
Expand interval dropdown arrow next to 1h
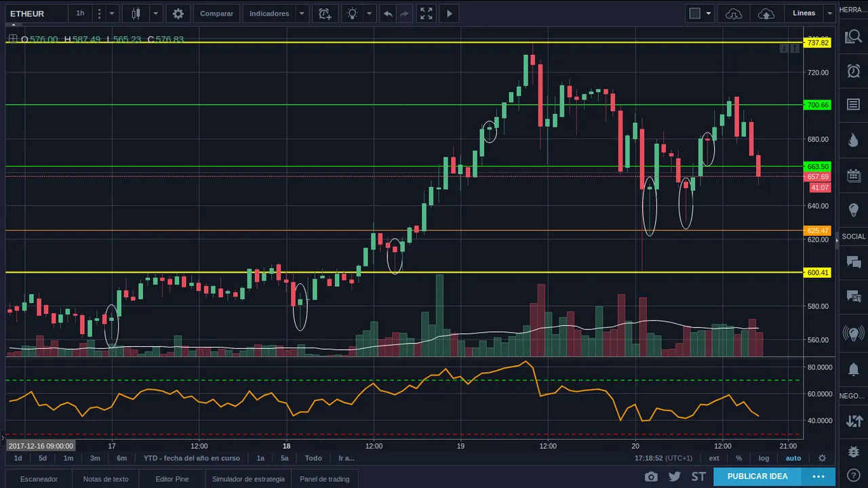(x=113, y=14)
